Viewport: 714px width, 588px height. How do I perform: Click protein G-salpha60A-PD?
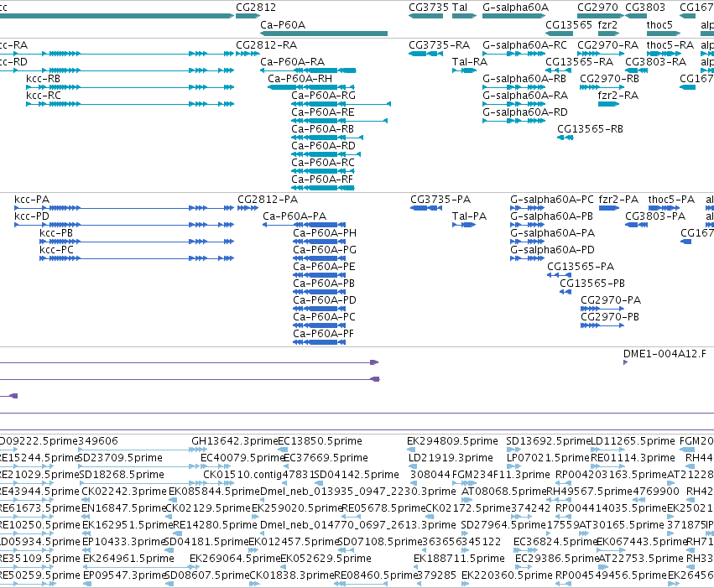[x=552, y=250]
